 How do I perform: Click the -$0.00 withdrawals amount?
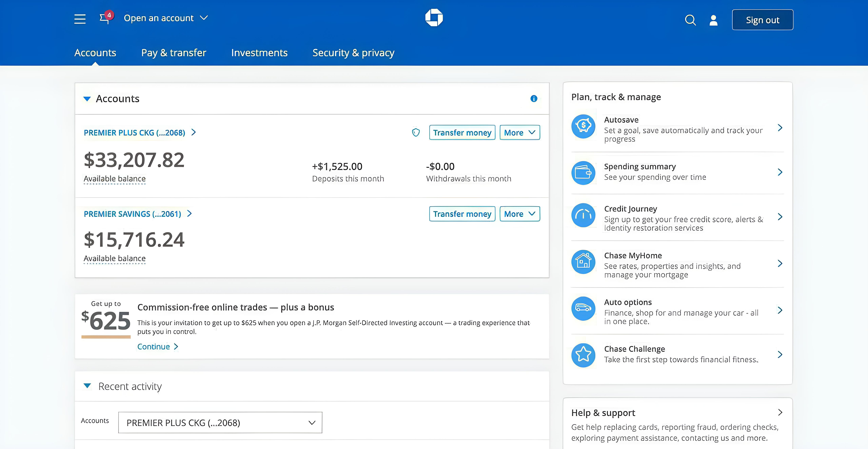click(x=440, y=166)
